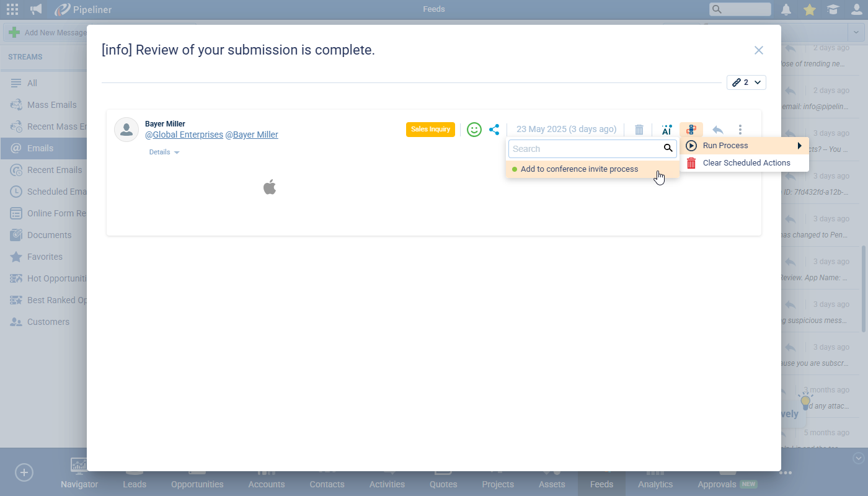Click the automation process icon
The height and width of the screenshot is (496, 868).
[x=691, y=130]
